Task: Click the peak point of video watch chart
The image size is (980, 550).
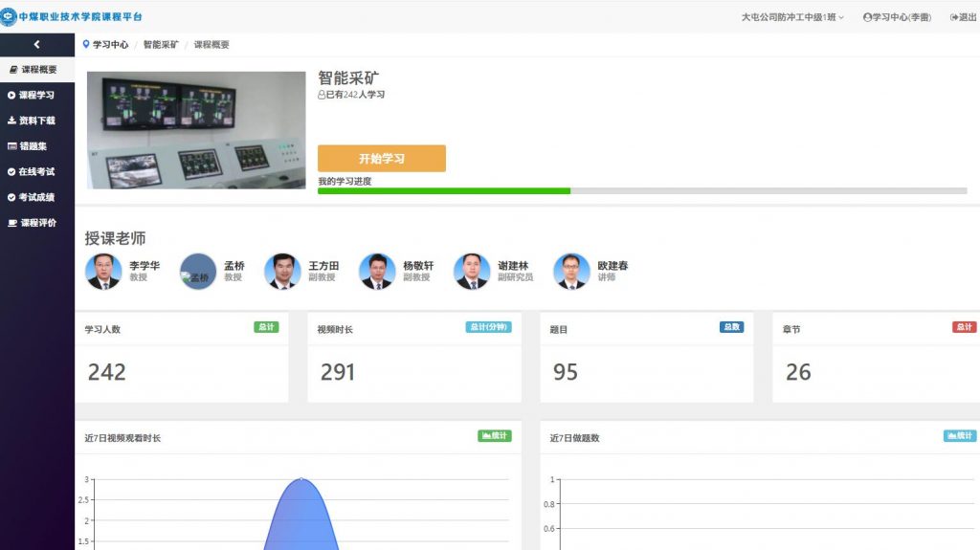Action: click(301, 479)
